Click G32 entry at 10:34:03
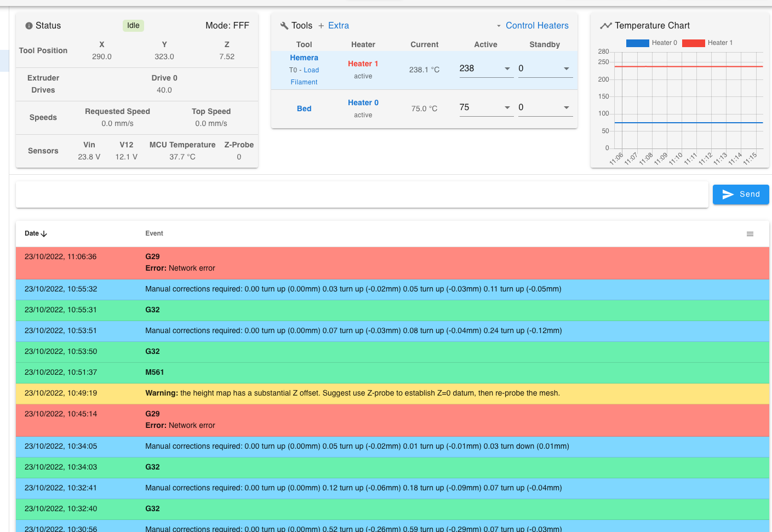This screenshot has width=772, height=532. point(392,467)
